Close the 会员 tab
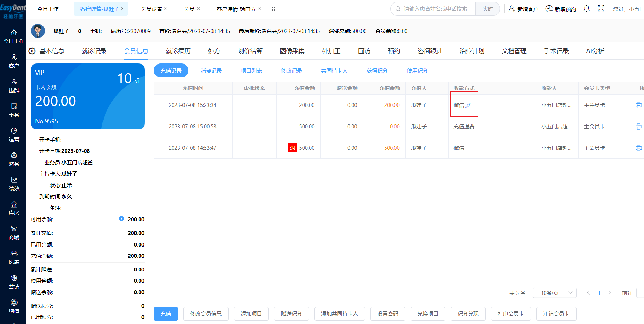Viewport: 644px width, 324px height. [x=198, y=8]
